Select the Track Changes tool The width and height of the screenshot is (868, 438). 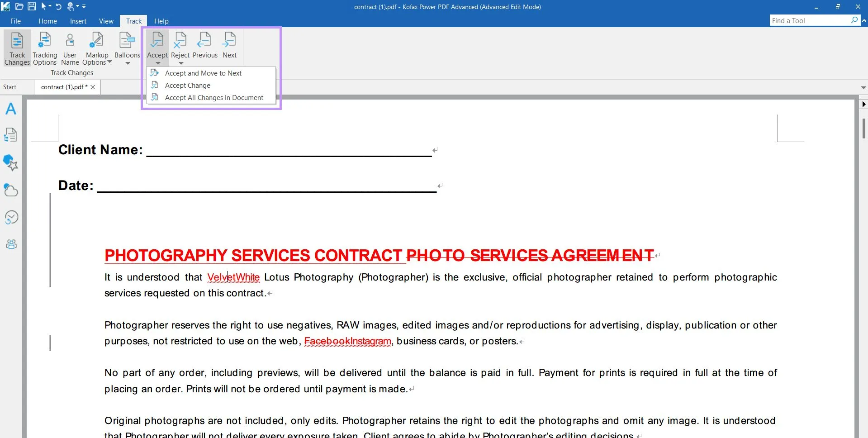(17, 48)
